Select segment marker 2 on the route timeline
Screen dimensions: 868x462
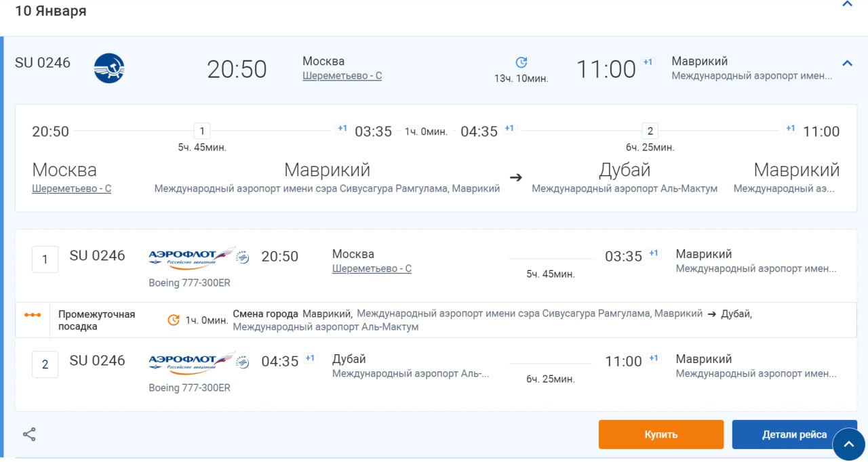click(x=650, y=131)
